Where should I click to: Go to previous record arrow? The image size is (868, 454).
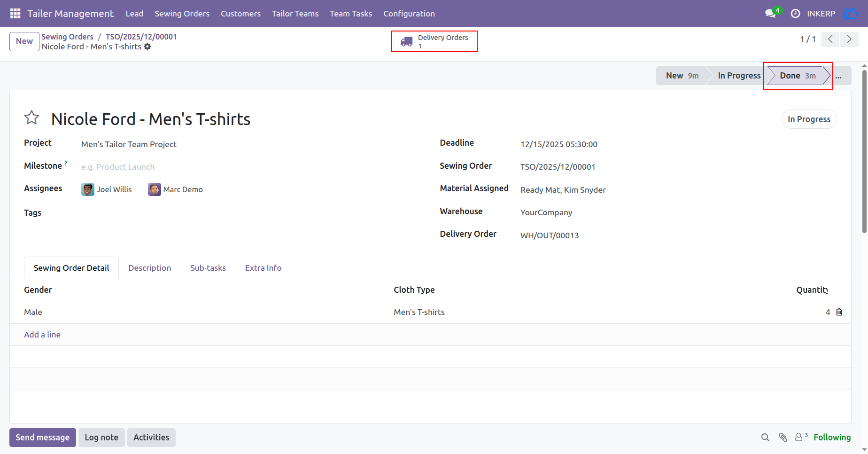coord(830,39)
